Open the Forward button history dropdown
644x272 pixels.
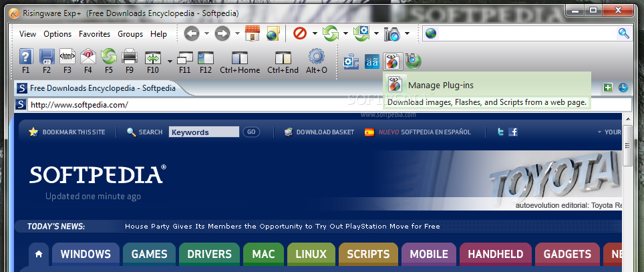[x=237, y=33]
